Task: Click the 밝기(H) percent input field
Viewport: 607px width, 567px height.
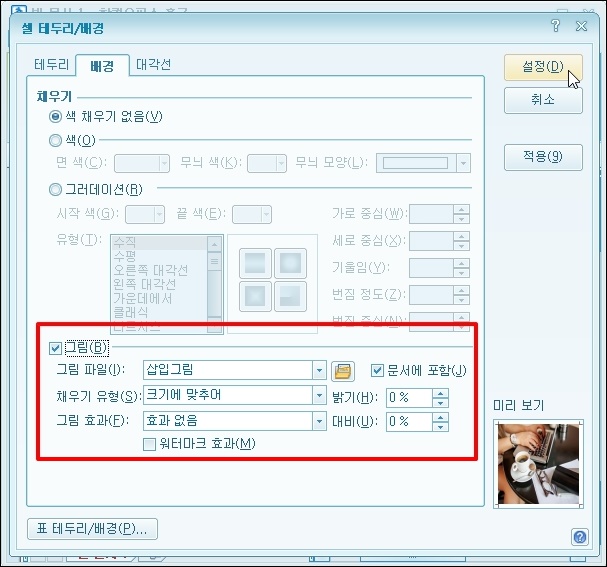Action: pyautogui.click(x=409, y=397)
